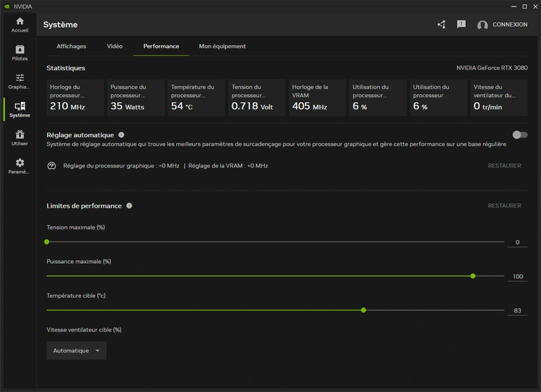
Task: Click RESTAURER for automatic tuning
Action: pos(504,166)
